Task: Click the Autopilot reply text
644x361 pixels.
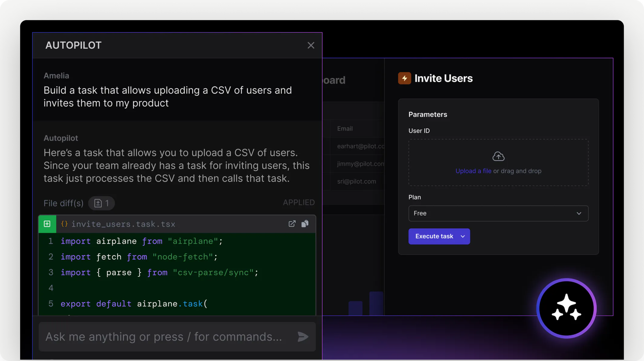Action: point(176,166)
